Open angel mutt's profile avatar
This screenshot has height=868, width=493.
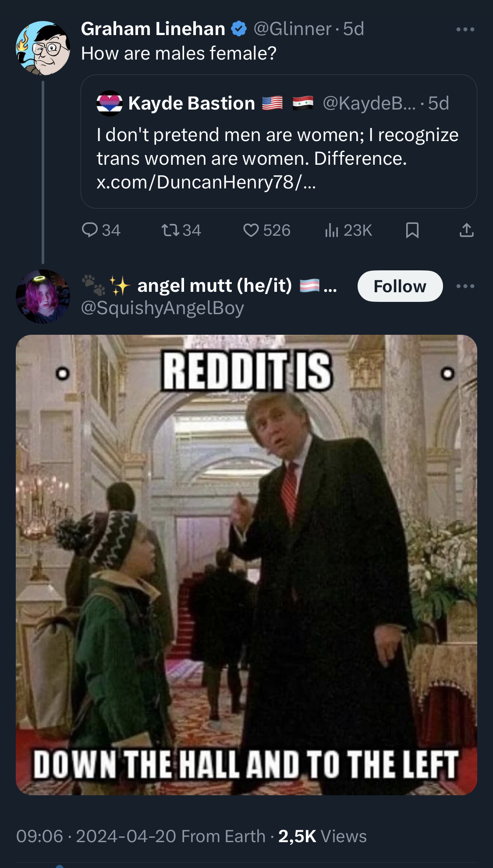(x=43, y=297)
